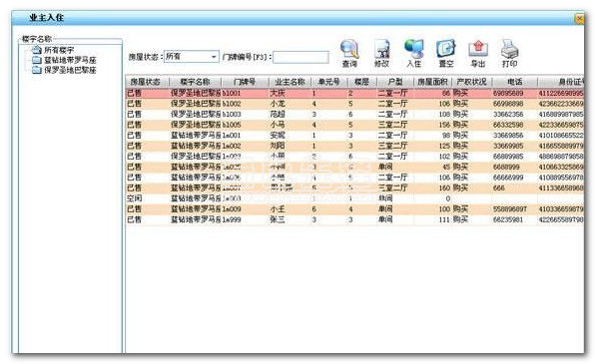Click the 查询 search icon
The width and height of the screenshot is (595, 364).
pyautogui.click(x=349, y=49)
